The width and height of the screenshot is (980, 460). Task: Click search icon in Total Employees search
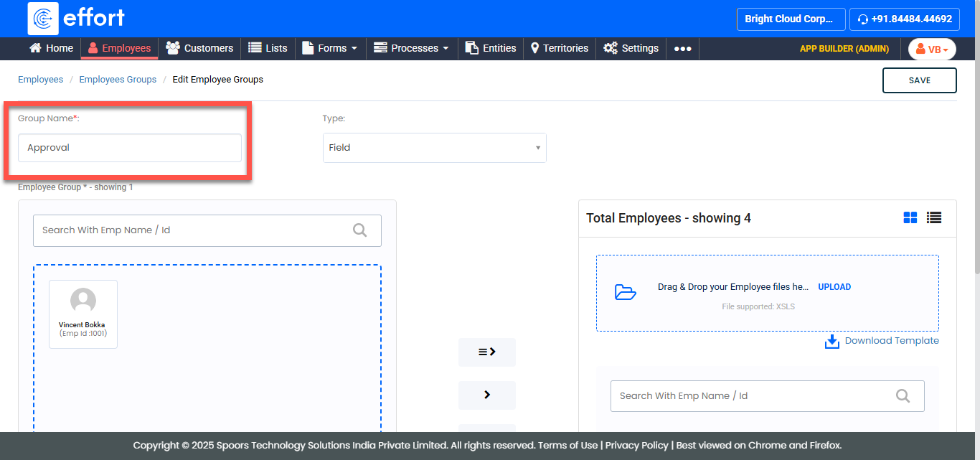coord(903,396)
